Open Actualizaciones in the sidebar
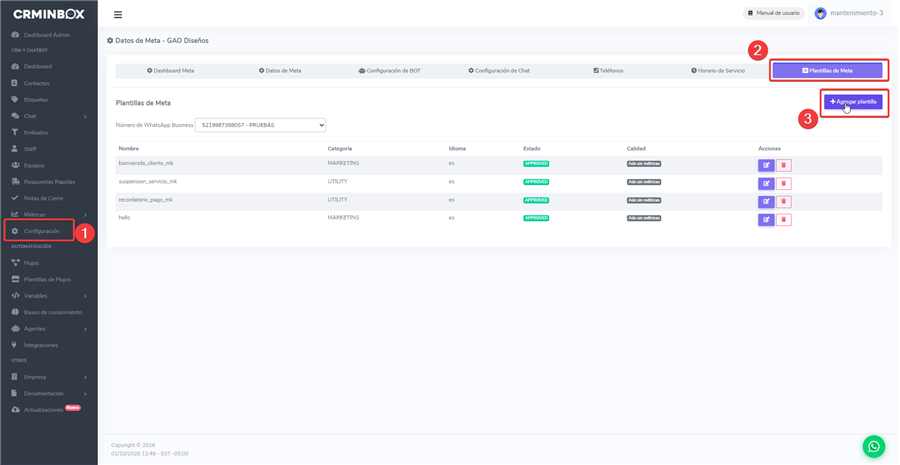Image resolution: width=900 pixels, height=465 pixels. pyautogui.click(x=46, y=410)
